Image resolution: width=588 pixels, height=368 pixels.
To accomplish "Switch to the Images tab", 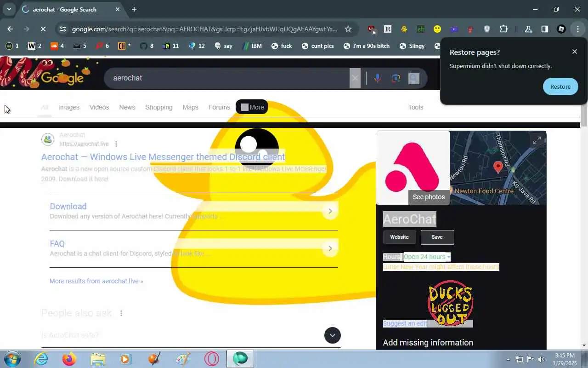I will tap(69, 107).
